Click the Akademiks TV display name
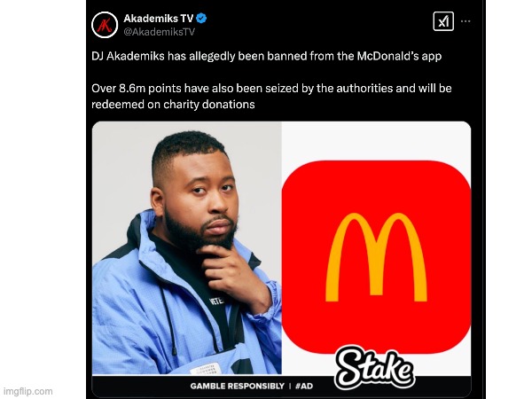 tap(159, 18)
